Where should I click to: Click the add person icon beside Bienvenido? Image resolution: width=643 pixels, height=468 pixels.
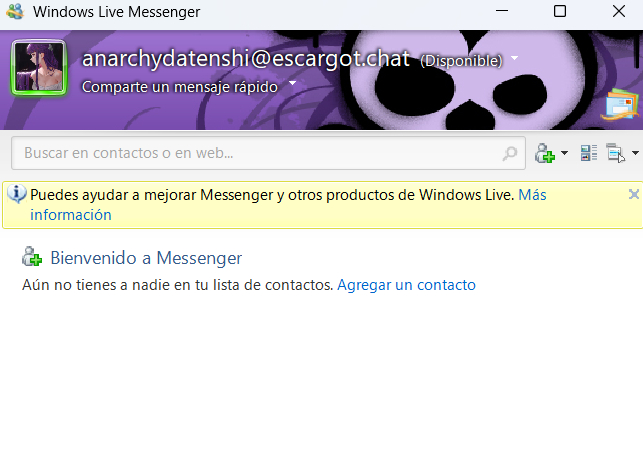32,258
